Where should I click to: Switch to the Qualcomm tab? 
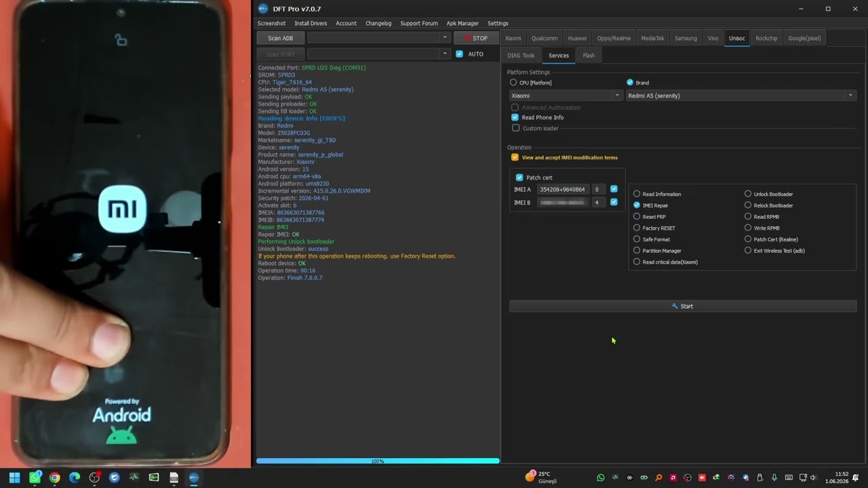point(545,38)
